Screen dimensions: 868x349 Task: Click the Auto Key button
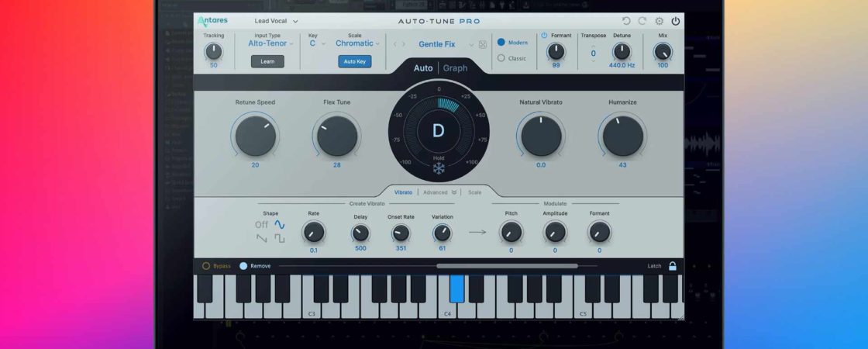click(x=355, y=61)
